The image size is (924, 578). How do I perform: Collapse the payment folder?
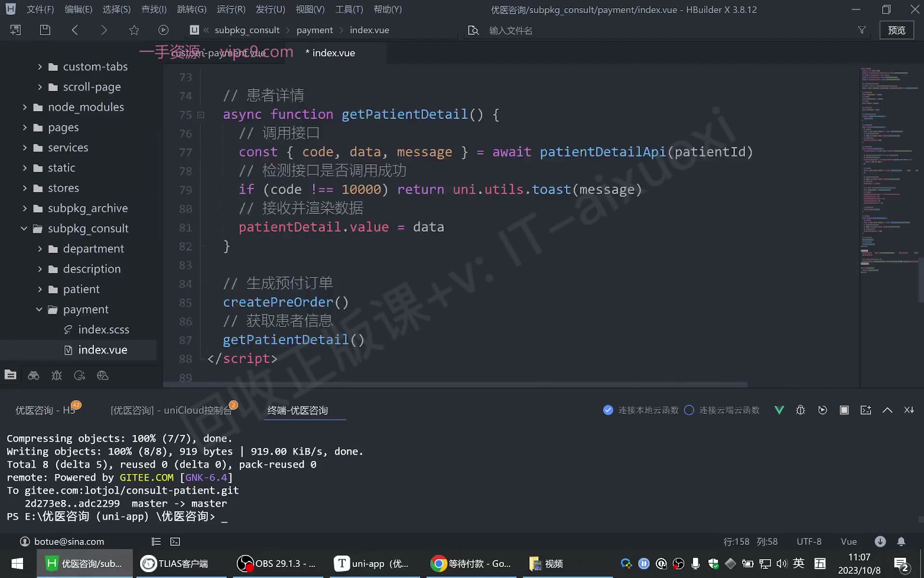click(39, 309)
